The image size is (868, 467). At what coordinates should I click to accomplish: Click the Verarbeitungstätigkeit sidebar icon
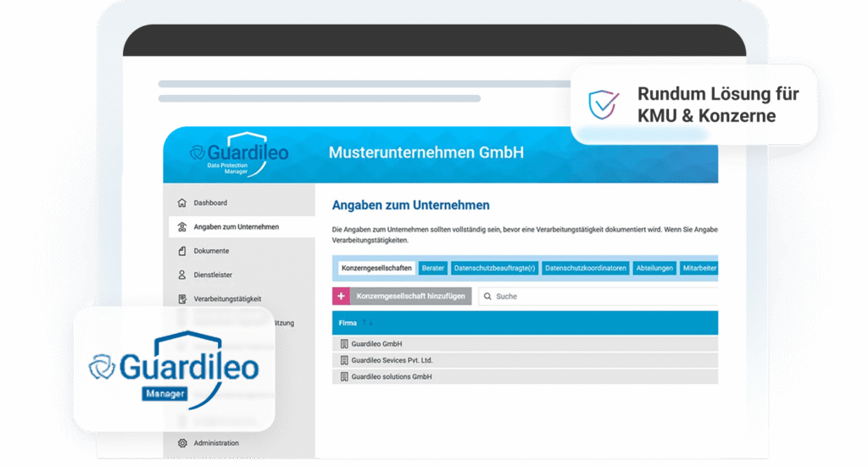click(182, 299)
